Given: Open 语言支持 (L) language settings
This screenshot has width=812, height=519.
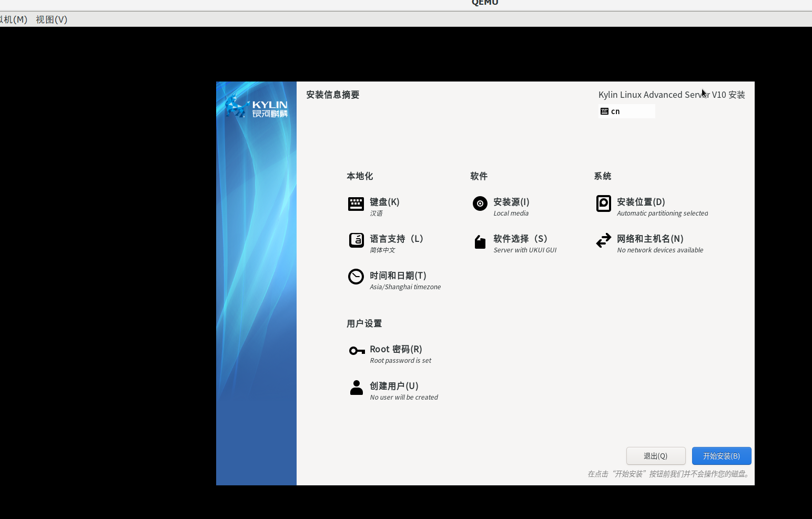Looking at the screenshot, I should click(x=397, y=239).
